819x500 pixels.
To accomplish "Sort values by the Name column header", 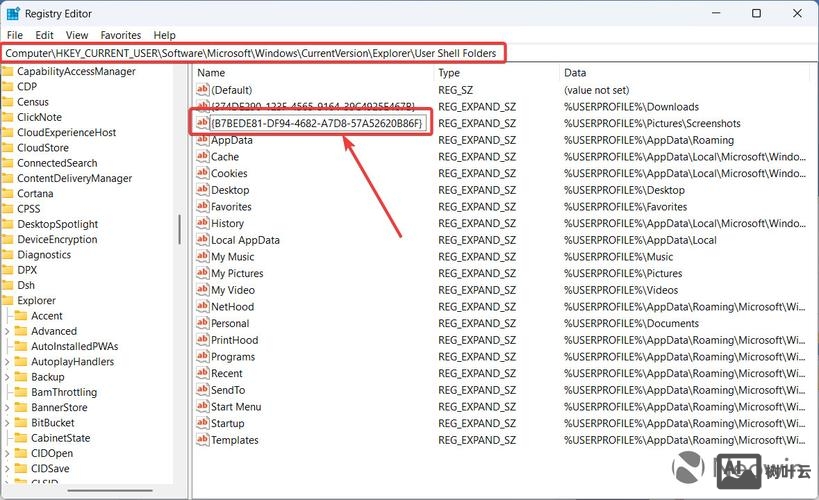I will [313, 73].
